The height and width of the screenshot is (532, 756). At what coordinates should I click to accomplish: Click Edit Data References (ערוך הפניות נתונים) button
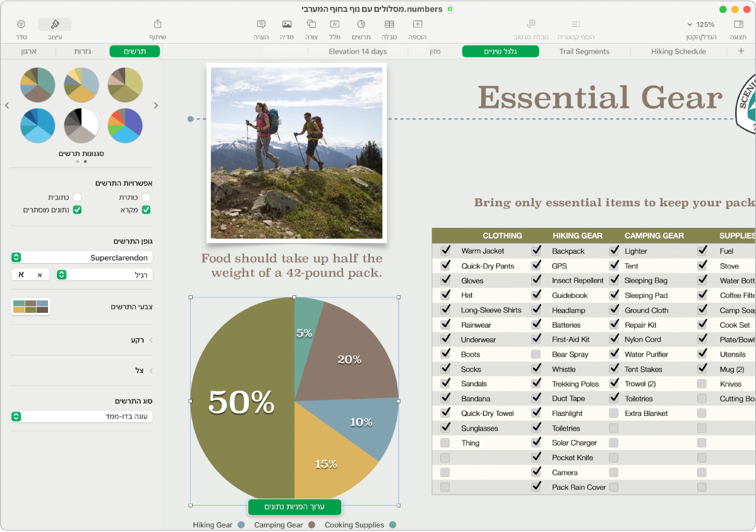[x=294, y=507]
